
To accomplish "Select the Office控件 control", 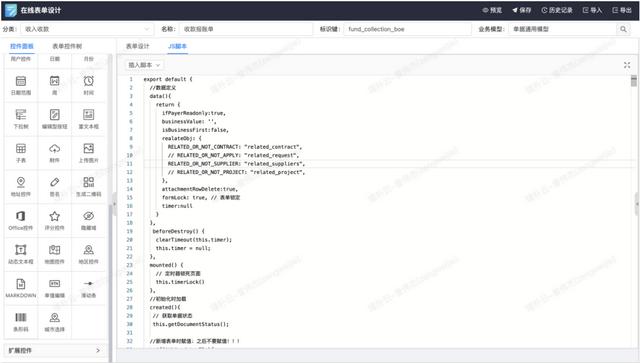I will pos(21,221).
